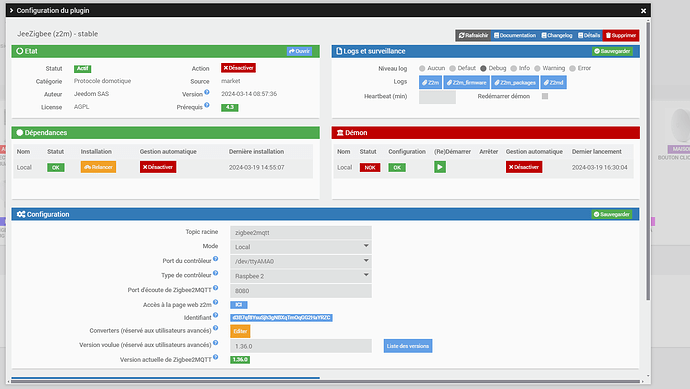Click the Configuration gears icon
The image size is (690, 389).
coord(21,214)
